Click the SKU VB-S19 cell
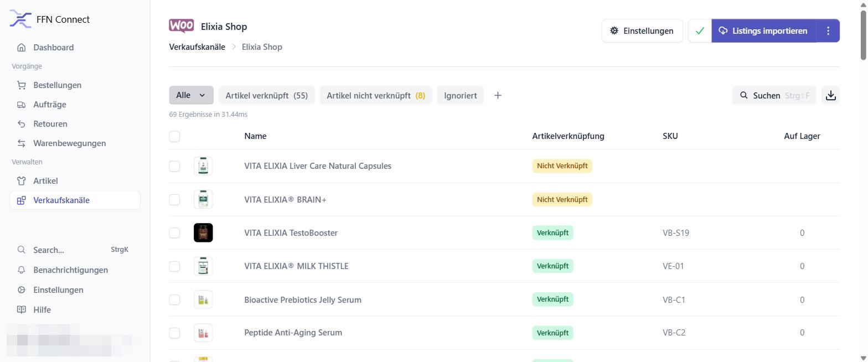 [675, 233]
